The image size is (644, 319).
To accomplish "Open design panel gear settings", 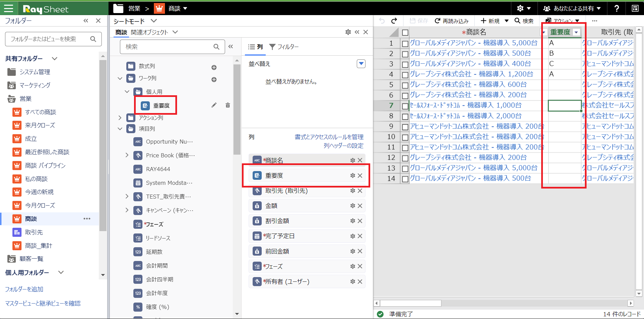I will point(348,32).
